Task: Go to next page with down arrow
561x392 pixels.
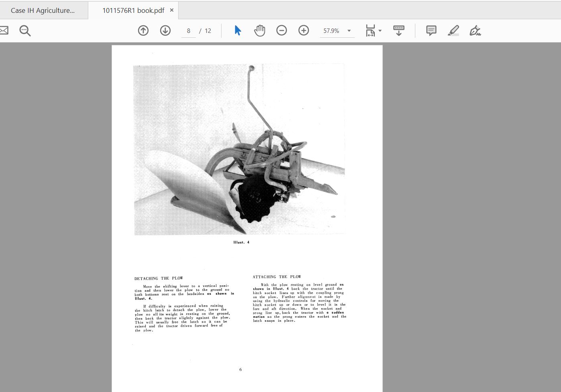Action: (x=165, y=30)
